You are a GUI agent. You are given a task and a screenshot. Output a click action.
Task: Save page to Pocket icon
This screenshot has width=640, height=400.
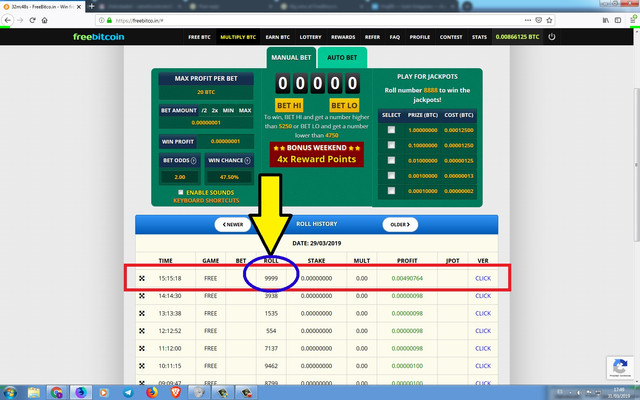click(538, 20)
